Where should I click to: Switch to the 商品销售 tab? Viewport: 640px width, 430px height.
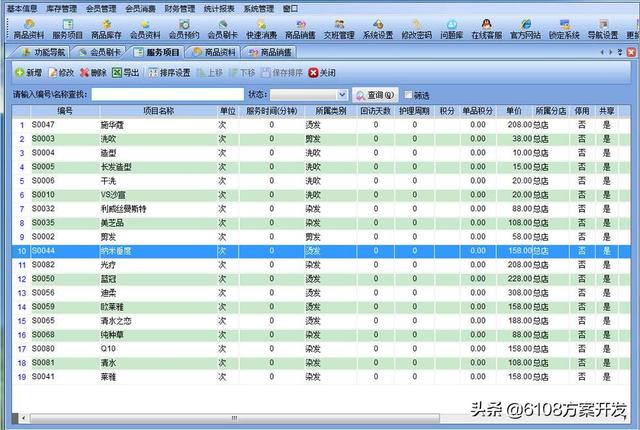[x=270, y=52]
